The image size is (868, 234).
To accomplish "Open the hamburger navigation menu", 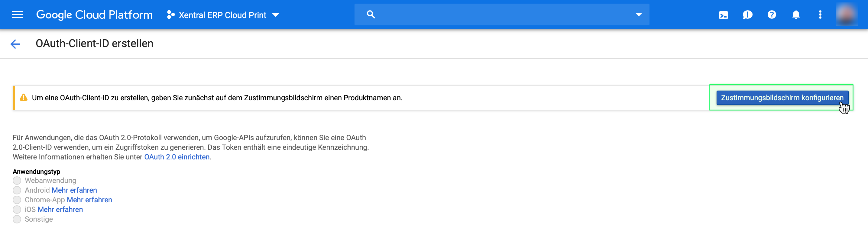I will pyautogui.click(x=18, y=15).
